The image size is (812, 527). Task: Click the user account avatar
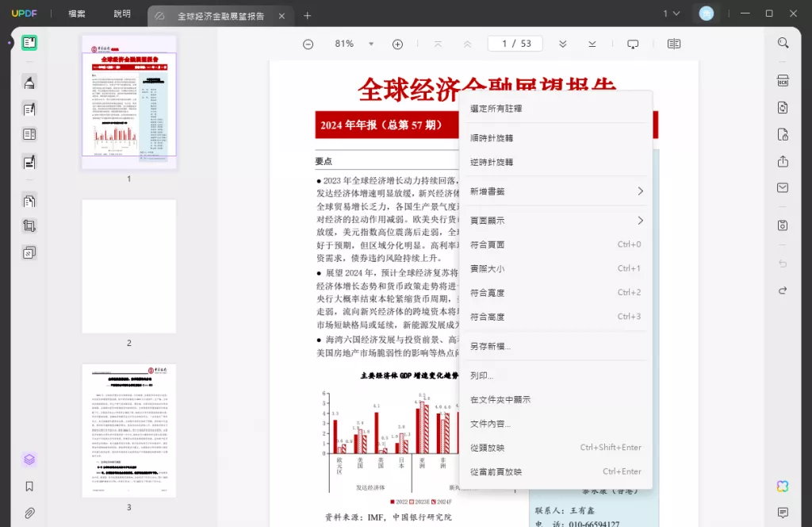tap(707, 13)
